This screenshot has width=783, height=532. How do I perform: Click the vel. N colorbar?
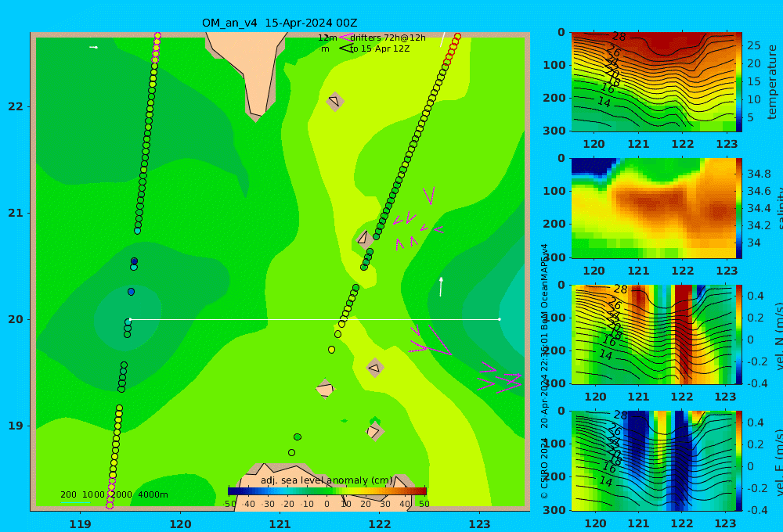point(739,334)
